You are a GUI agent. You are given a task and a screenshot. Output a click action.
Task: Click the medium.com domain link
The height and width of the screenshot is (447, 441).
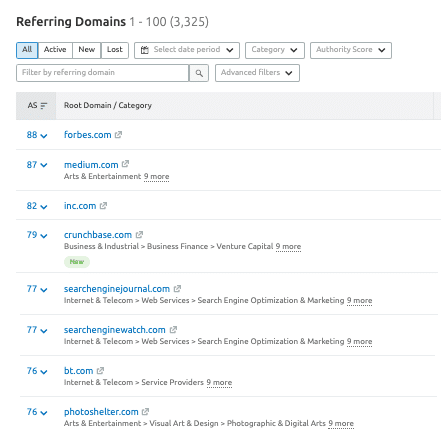click(x=91, y=165)
